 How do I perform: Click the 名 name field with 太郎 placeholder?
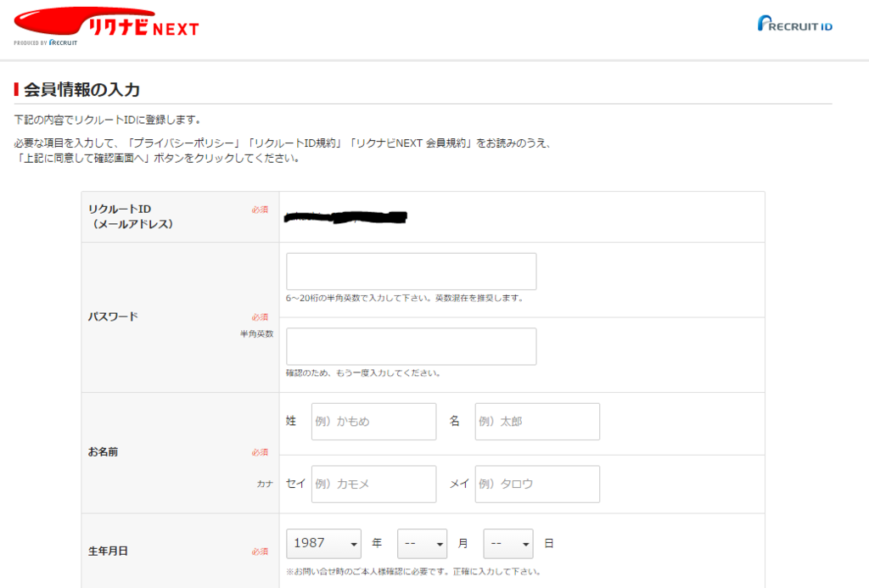[537, 422]
